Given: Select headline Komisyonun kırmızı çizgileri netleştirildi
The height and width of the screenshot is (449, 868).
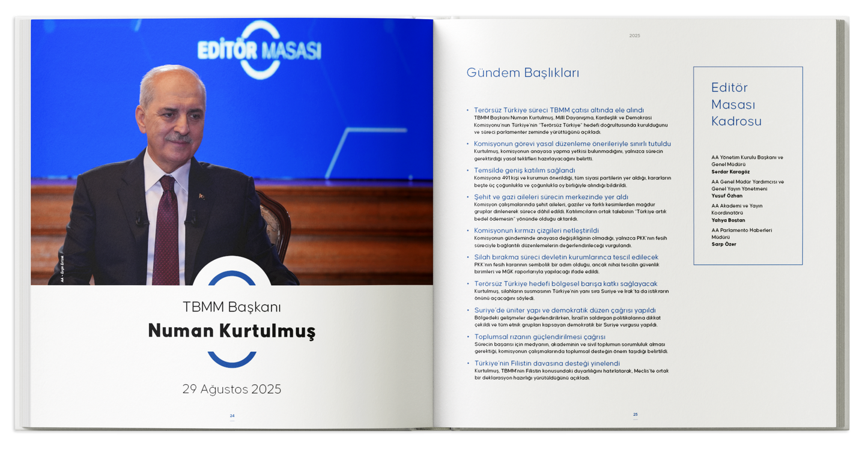Looking at the screenshot, I should point(536,231).
